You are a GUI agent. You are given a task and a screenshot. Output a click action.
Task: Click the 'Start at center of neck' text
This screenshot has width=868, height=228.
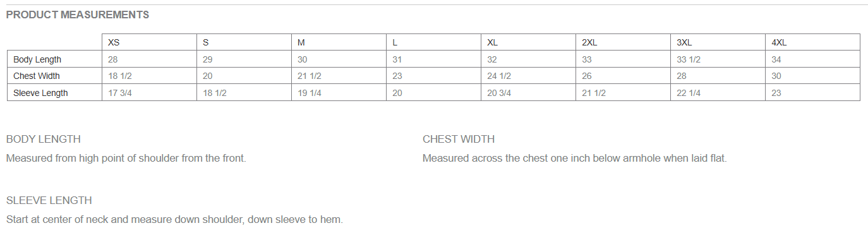pyautogui.click(x=174, y=219)
